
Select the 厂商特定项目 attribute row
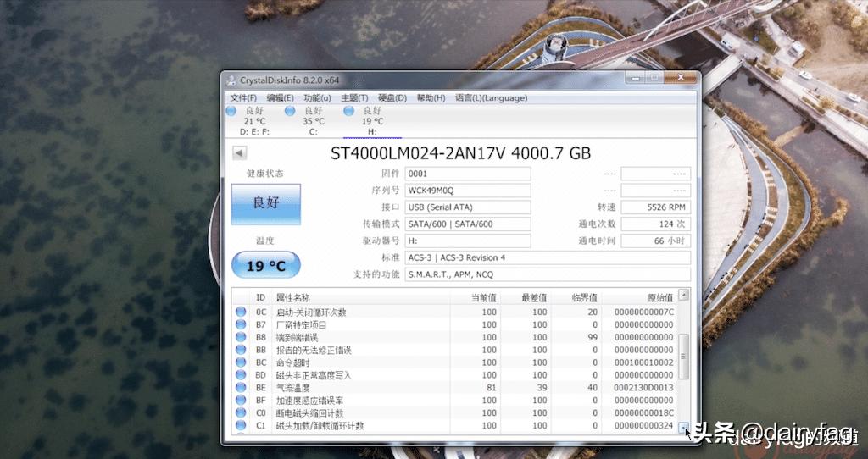click(x=454, y=324)
